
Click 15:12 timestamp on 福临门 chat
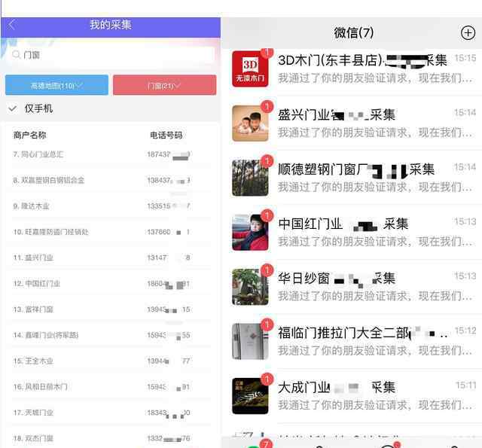click(465, 331)
